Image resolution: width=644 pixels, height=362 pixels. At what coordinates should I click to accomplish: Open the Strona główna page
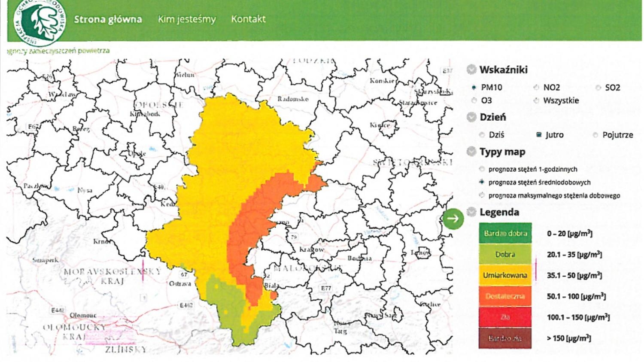(x=108, y=19)
